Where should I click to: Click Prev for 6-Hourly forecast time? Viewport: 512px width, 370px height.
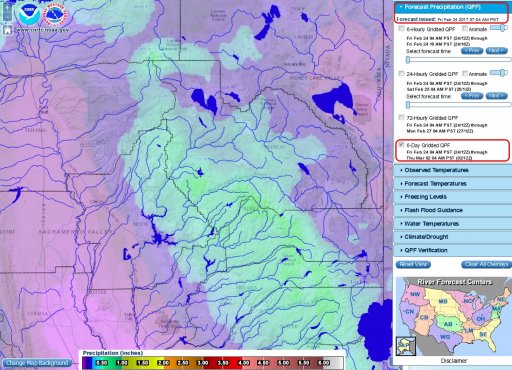[472, 51]
